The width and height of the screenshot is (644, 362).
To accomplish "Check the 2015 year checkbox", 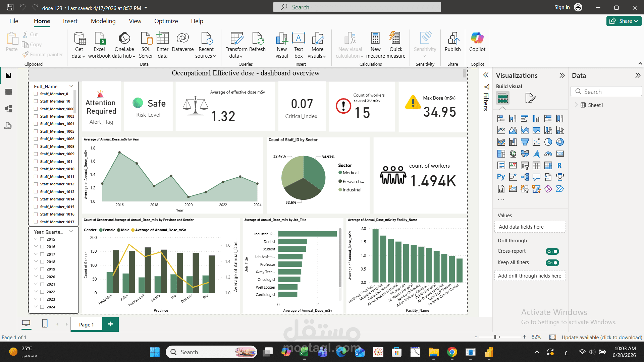I will coord(42,239).
